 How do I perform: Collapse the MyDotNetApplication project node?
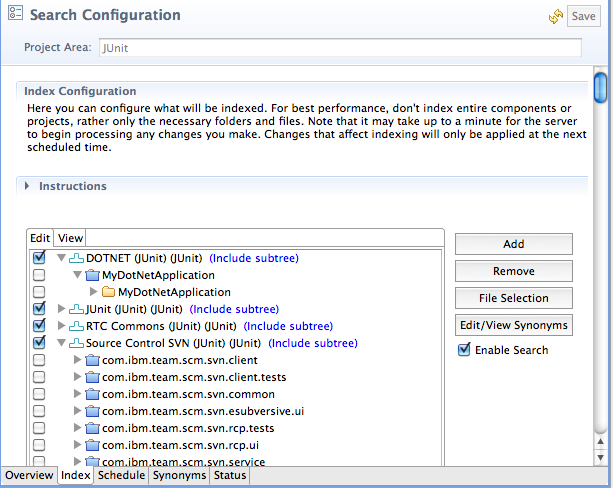coord(77,275)
